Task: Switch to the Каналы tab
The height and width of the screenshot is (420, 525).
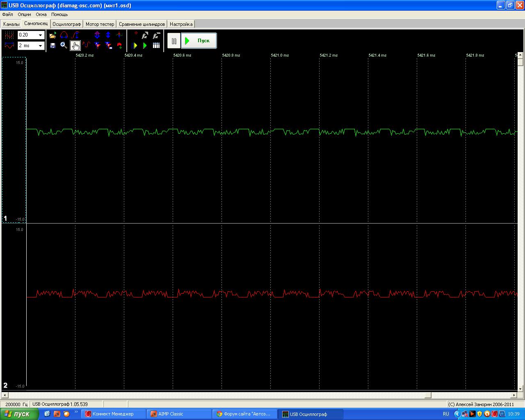Action: (x=11, y=24)
